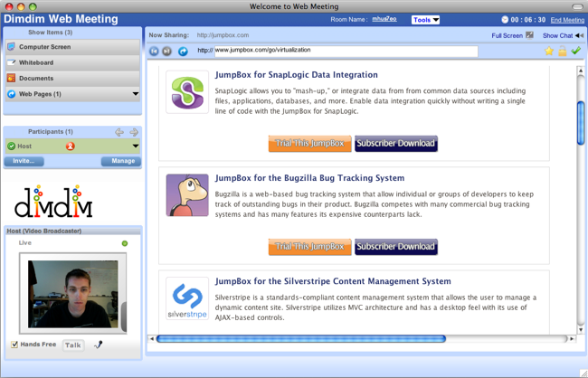588x378 pixels.
Task: Click the horizontal scrollbar right arrow
Action: coord(572,338)
